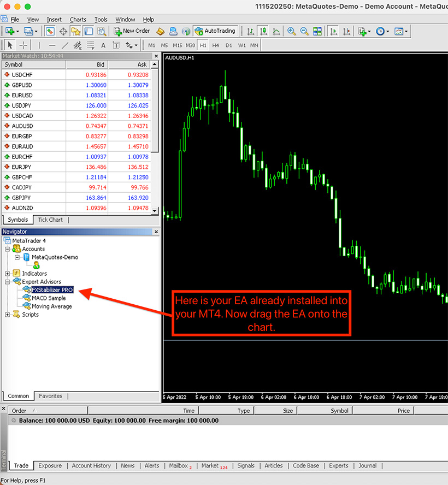
Task: Select the H4 timeframe
Action: pos(216,45)
